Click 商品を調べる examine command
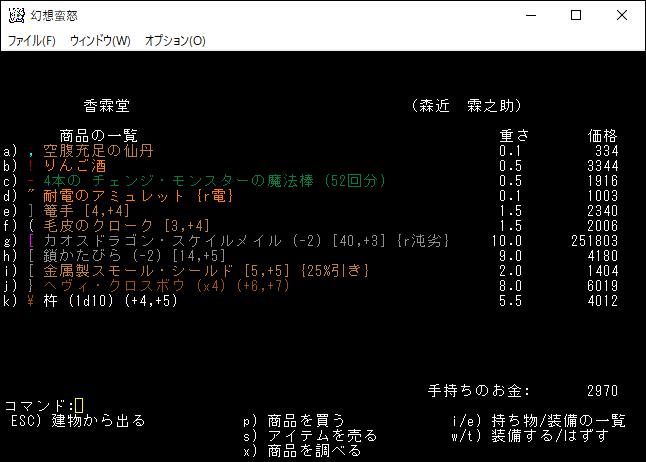Viewport: 646px width, 462px height. pos(310,450)
